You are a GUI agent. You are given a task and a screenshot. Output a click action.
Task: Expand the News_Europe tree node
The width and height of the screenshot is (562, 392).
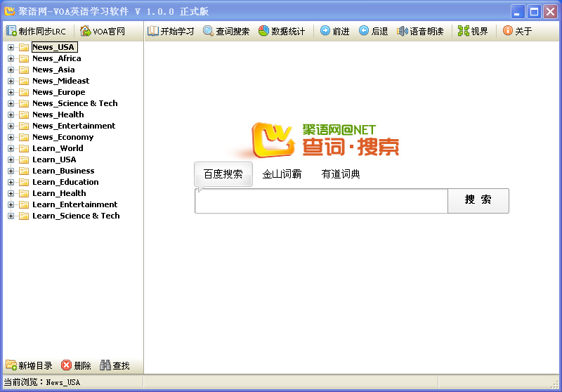pyautogui.click(x=11, y=93)
